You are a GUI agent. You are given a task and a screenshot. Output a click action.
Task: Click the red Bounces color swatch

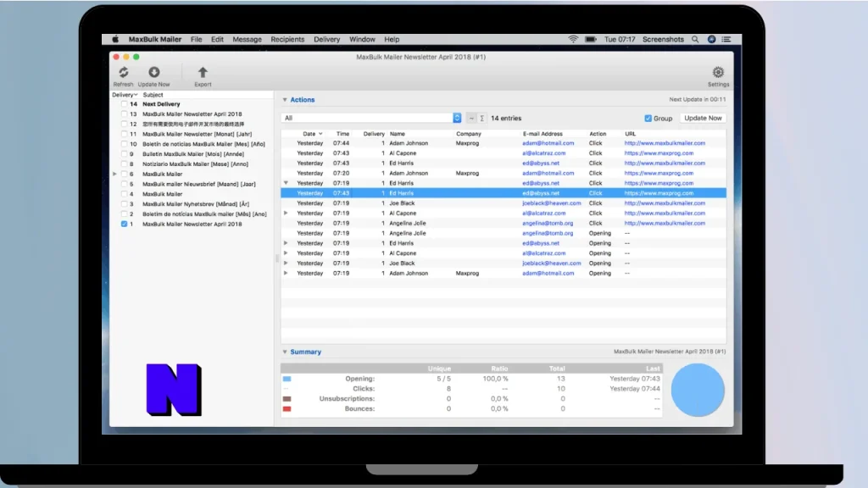(x=287, y=409)
